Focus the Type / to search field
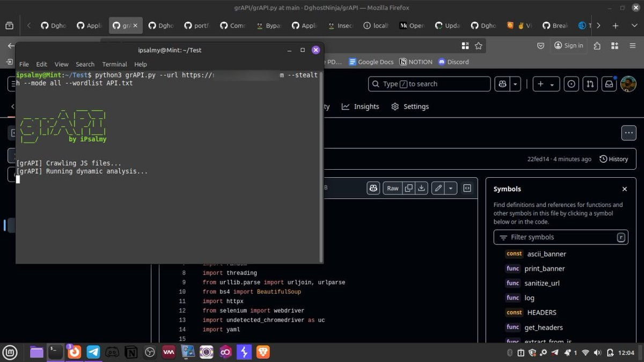 (429, 84)
